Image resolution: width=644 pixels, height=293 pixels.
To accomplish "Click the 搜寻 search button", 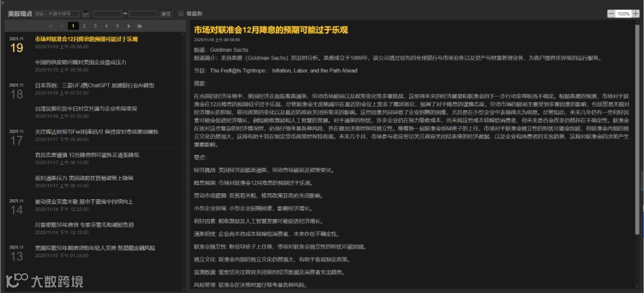I will click(x=166, y=14).
